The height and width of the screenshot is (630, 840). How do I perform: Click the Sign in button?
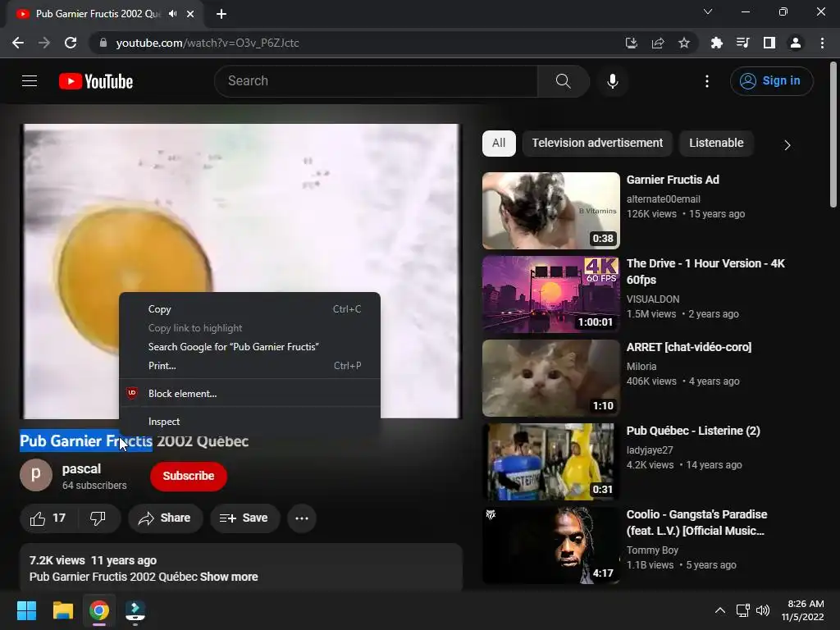[x=771, y=81]
